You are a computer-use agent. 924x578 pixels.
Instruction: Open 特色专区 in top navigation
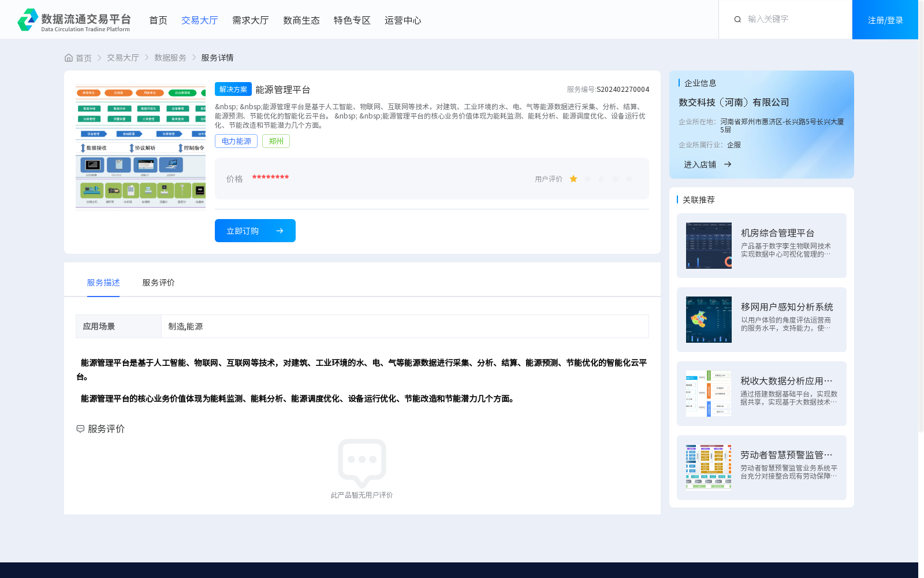352,20
